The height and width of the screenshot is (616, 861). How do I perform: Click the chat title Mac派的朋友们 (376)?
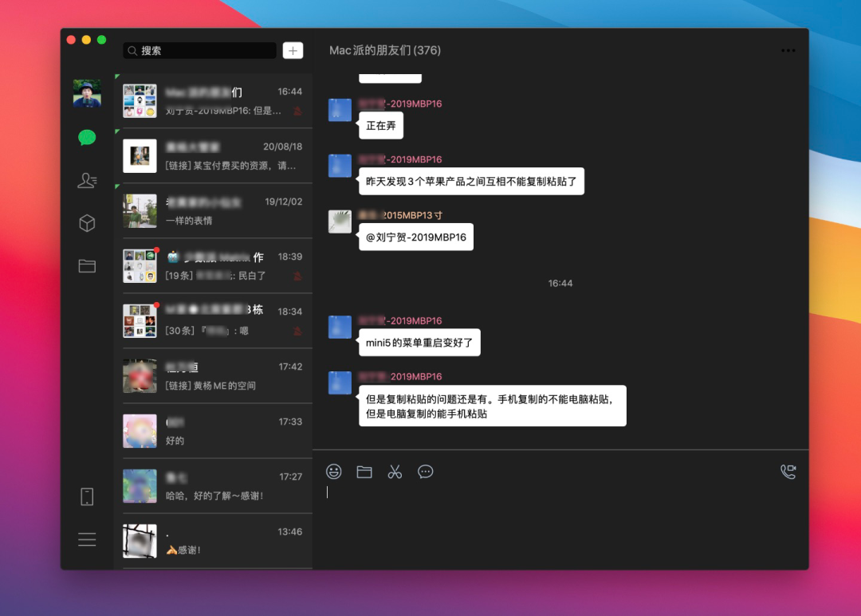[x=385, y=50]
